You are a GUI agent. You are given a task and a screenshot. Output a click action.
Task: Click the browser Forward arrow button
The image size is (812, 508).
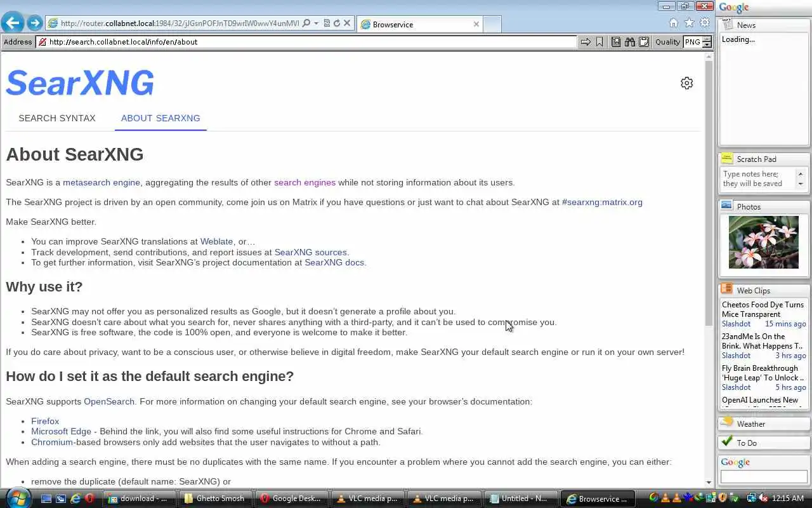pos(35,23)
